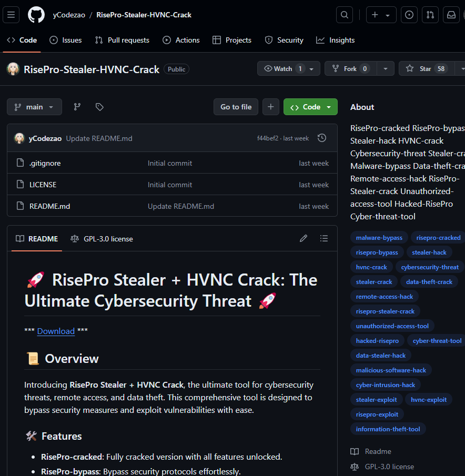
Task: Click the Star count 58 badge
Action: pyautogui.click(x=441, y=69)
